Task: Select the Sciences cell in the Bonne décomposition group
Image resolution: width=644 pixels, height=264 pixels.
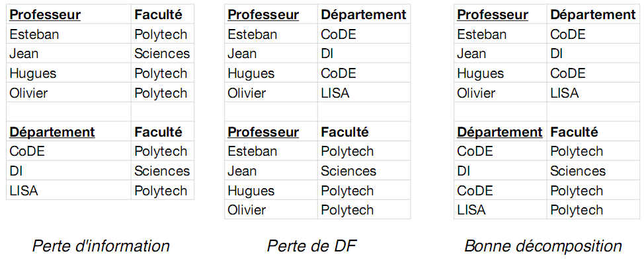Action: tap(594, 171)
